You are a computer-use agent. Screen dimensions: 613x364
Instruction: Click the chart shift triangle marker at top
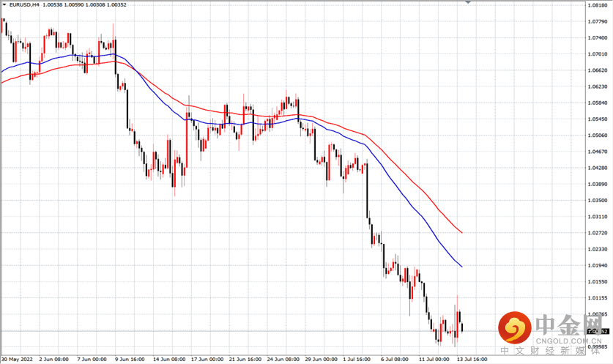468,2
